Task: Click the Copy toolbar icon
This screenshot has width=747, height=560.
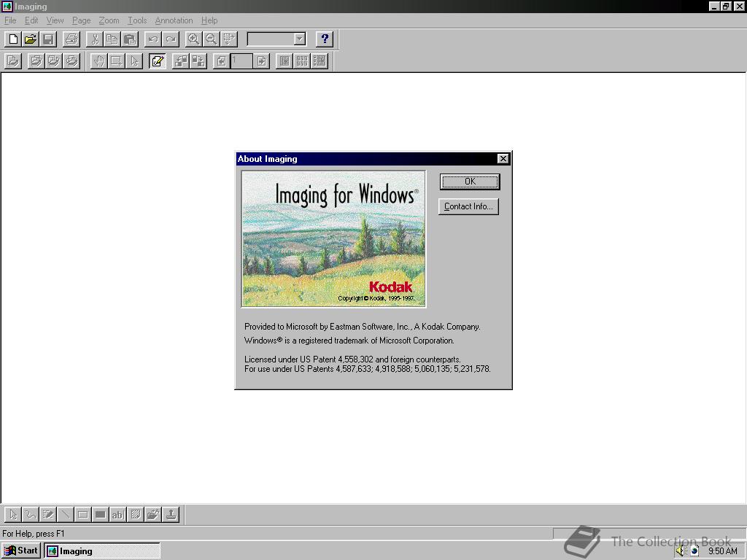Action: tap(112, 39)
